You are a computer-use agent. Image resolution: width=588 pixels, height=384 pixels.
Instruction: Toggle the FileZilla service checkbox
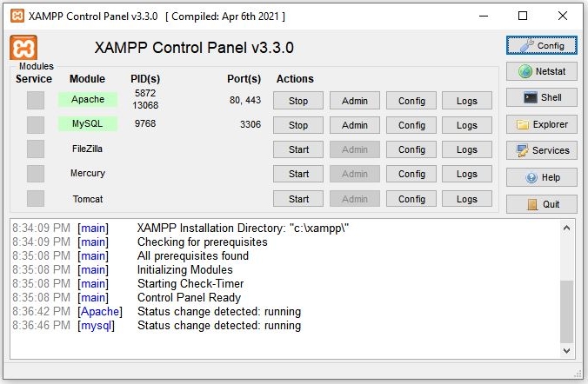click(36, 149)
